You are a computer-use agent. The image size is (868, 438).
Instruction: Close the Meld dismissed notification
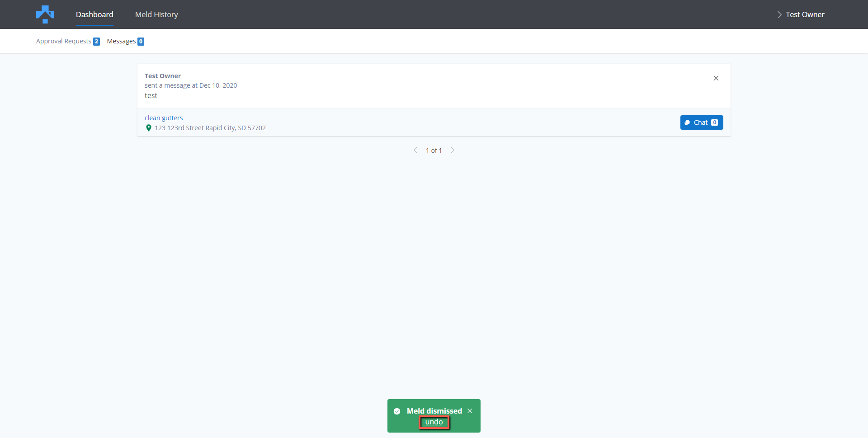pos(470,411)
